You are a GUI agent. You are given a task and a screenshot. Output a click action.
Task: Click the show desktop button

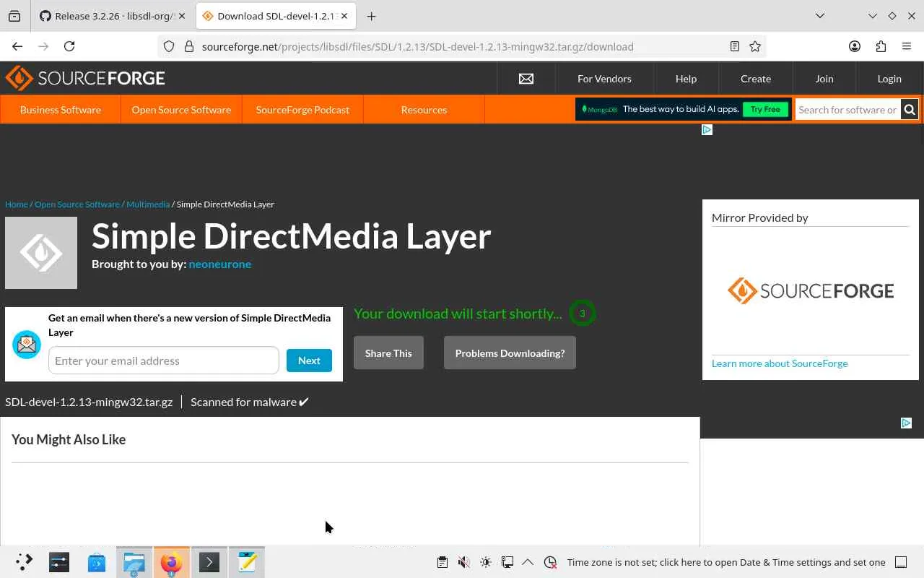point(901,562)
